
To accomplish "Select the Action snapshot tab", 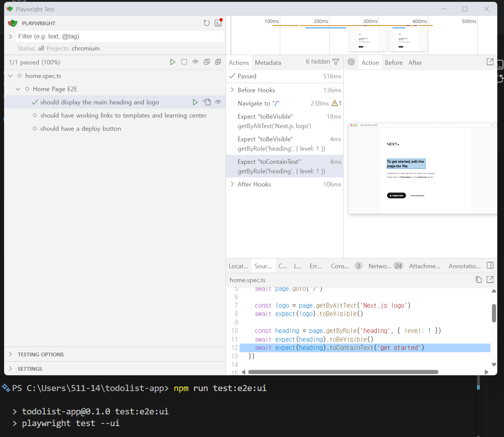I will (x=370, y=63).
